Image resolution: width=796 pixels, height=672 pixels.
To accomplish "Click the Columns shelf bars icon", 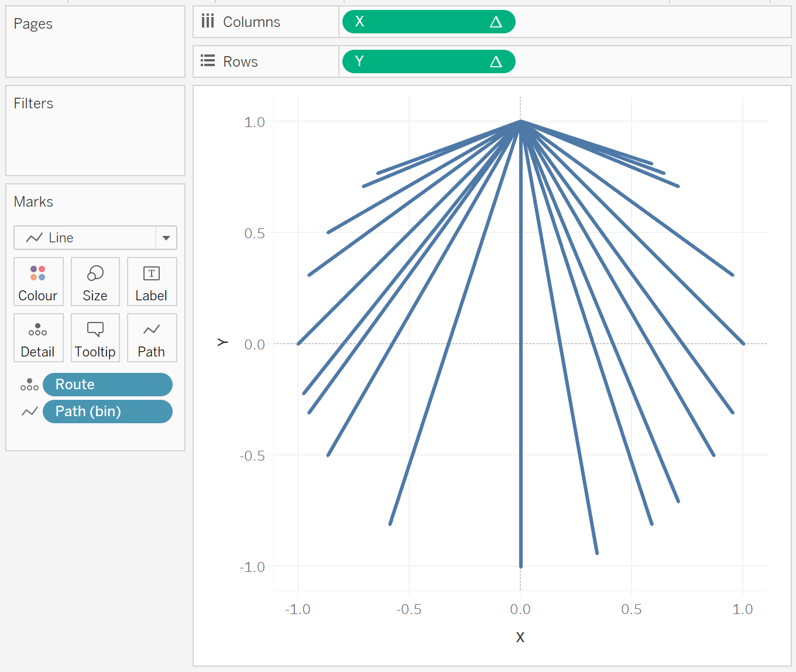I will pyautogui.click(x=208, y=22).
